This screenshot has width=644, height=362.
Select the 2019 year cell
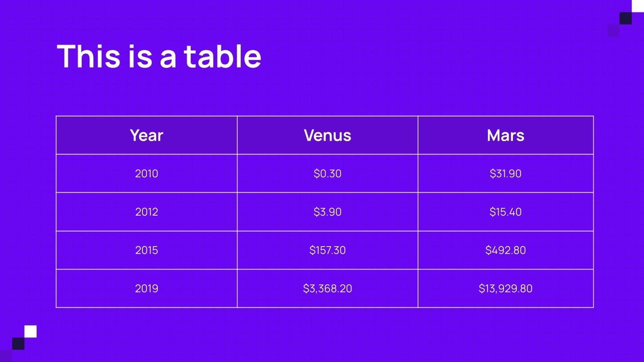[147, 288]
